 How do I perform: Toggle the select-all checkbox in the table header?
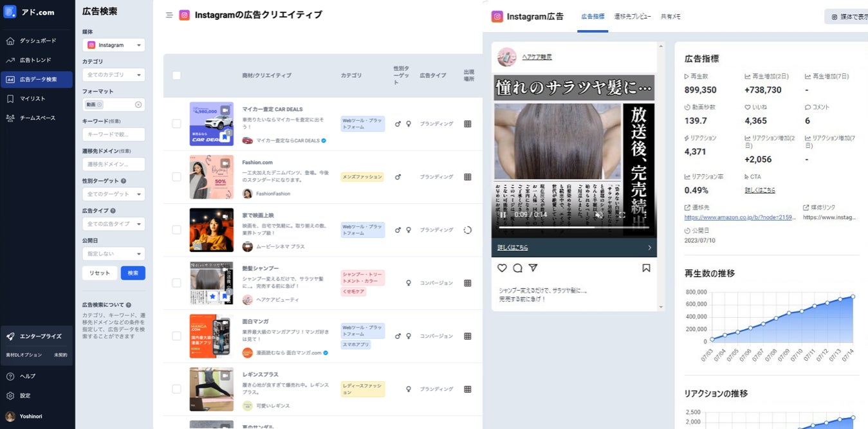tap(176, 75)
